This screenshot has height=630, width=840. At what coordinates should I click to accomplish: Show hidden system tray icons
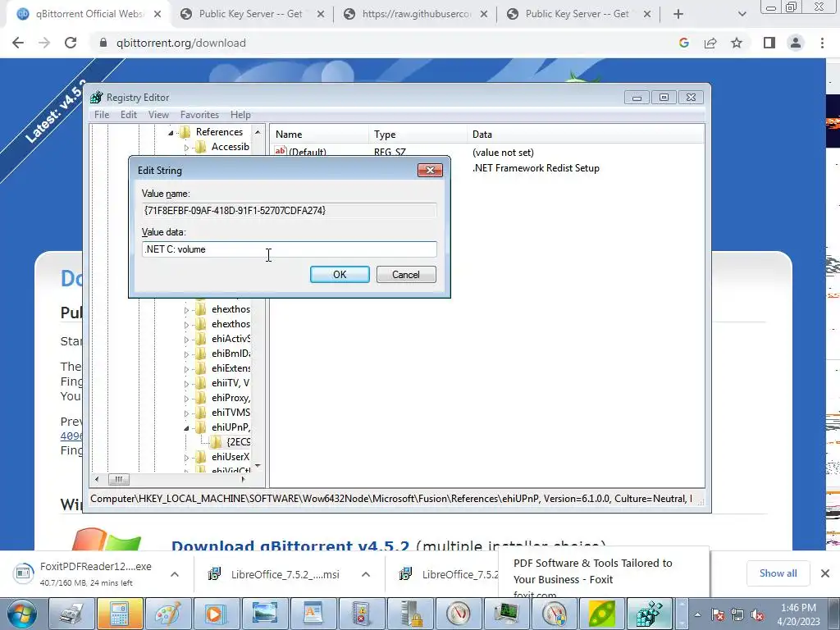tap(697, 615)
